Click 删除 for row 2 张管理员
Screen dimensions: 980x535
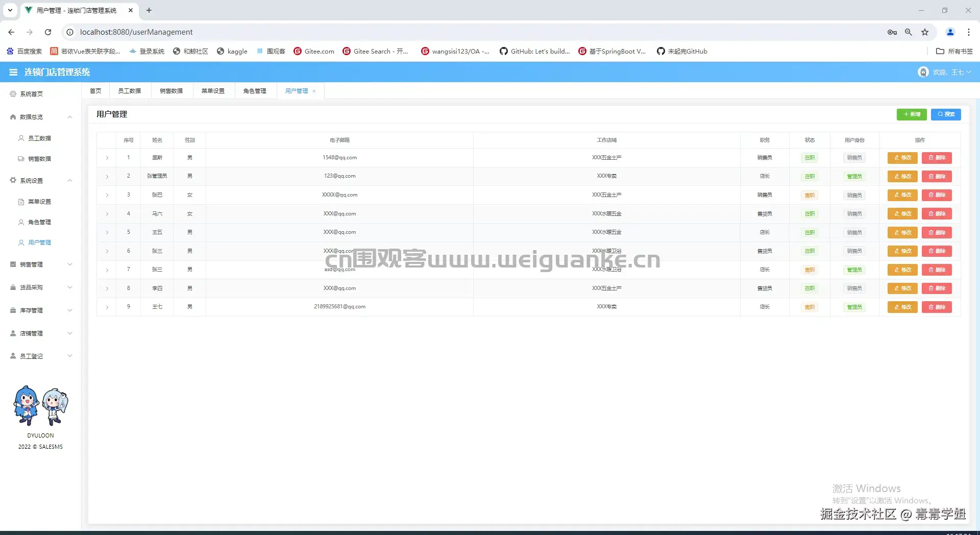coord(937,177)
